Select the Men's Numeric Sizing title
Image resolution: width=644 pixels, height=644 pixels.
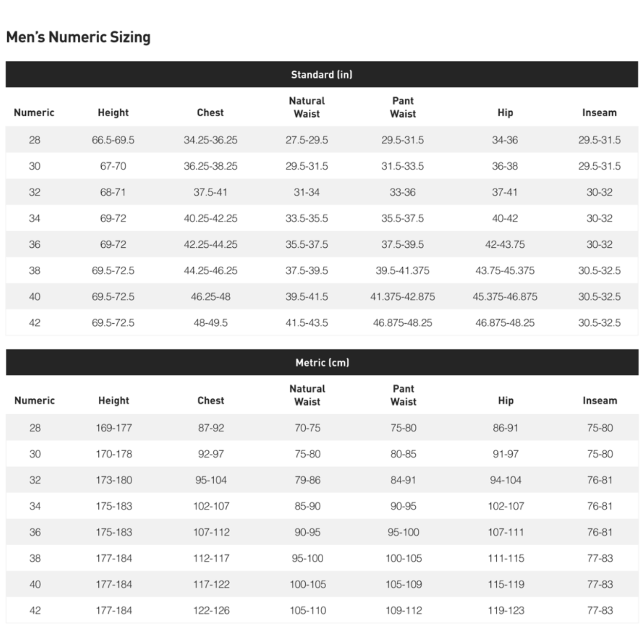[78, 37]
